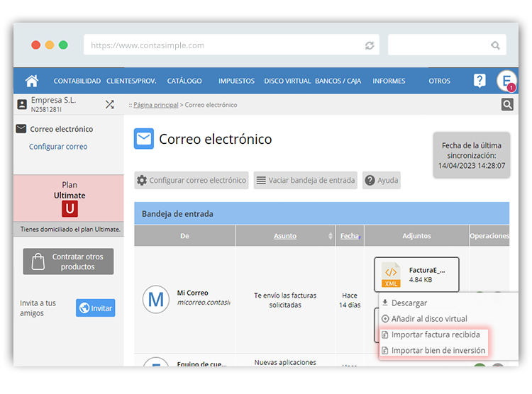Click the M avatar of Mi Correo

pyautogui.click(x=156, y=299)
